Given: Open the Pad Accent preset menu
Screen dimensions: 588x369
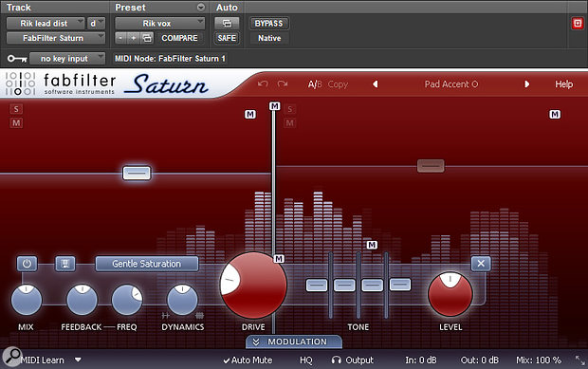Looking at the screenshot, I should coord(451,84).
